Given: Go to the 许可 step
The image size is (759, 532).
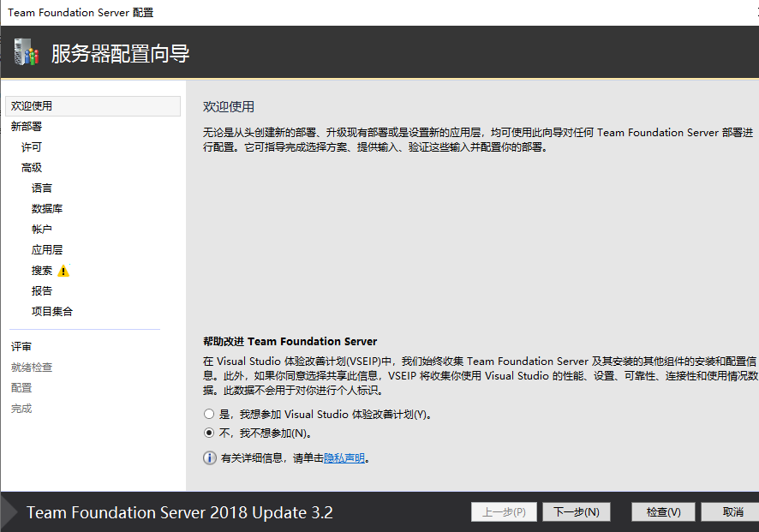Looking at the screenshot, I should pos(32,147).
